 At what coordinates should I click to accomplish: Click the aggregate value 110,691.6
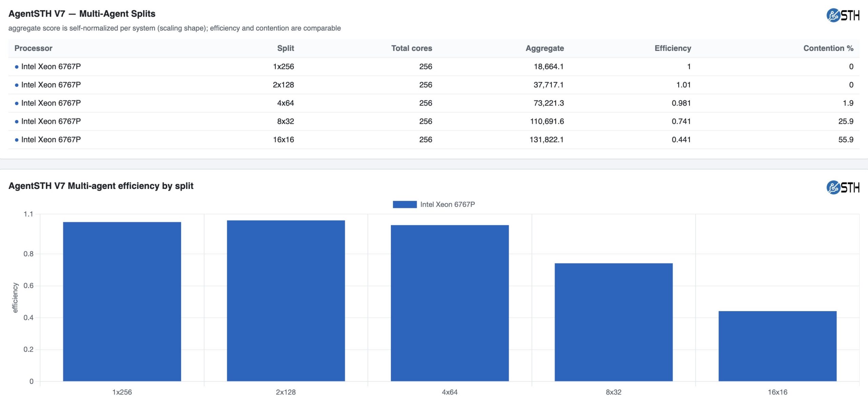tap(547, 121)
